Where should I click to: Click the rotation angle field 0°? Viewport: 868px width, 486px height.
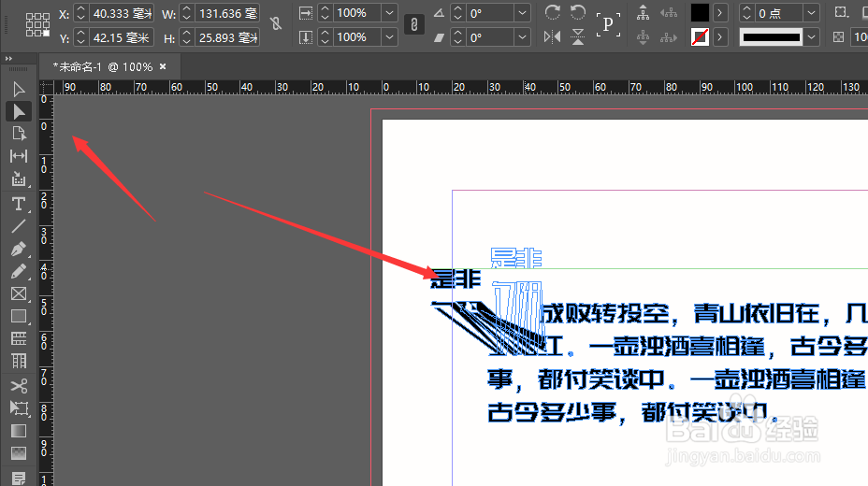tap(490, 13)
